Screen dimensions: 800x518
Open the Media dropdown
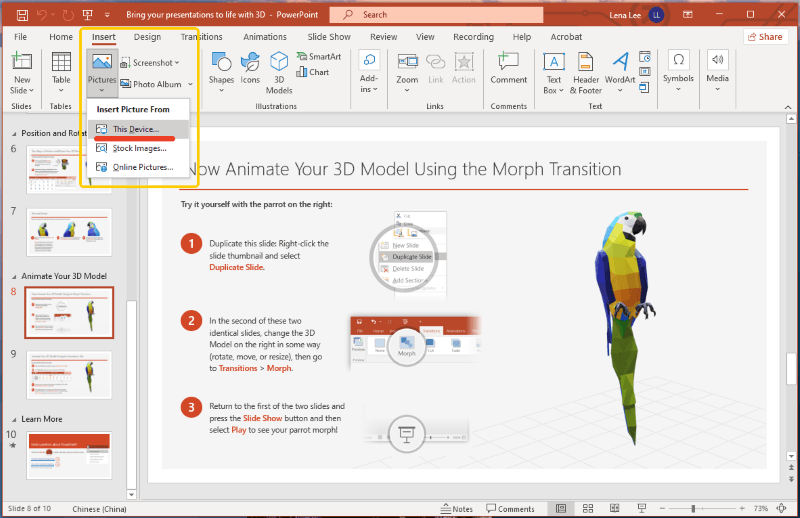coord(717,71)
